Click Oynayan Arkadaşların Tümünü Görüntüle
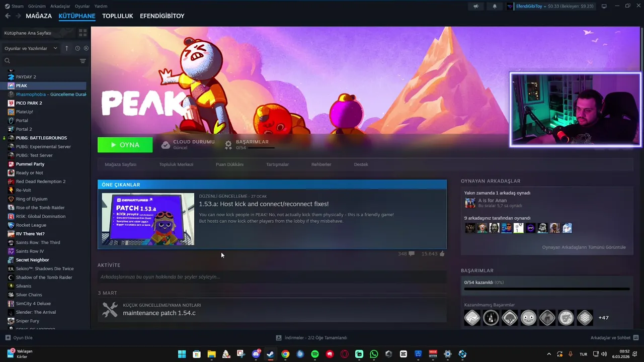The height and width of the screenshot is (362, 644). click(584, 247)
